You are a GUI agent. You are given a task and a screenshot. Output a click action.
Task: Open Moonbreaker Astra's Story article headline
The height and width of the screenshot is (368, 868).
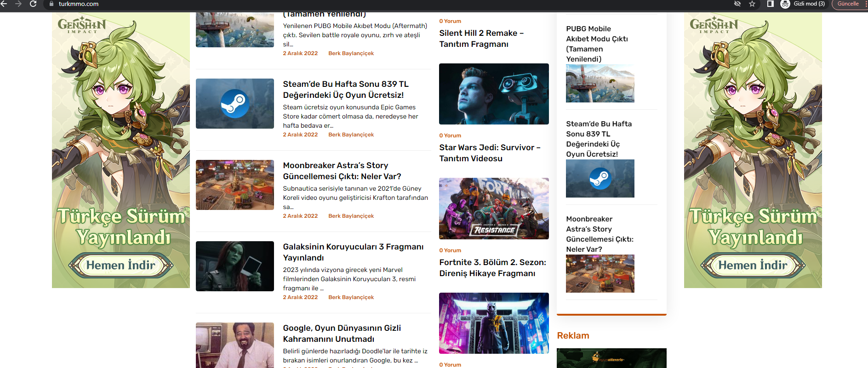(342, 171)
